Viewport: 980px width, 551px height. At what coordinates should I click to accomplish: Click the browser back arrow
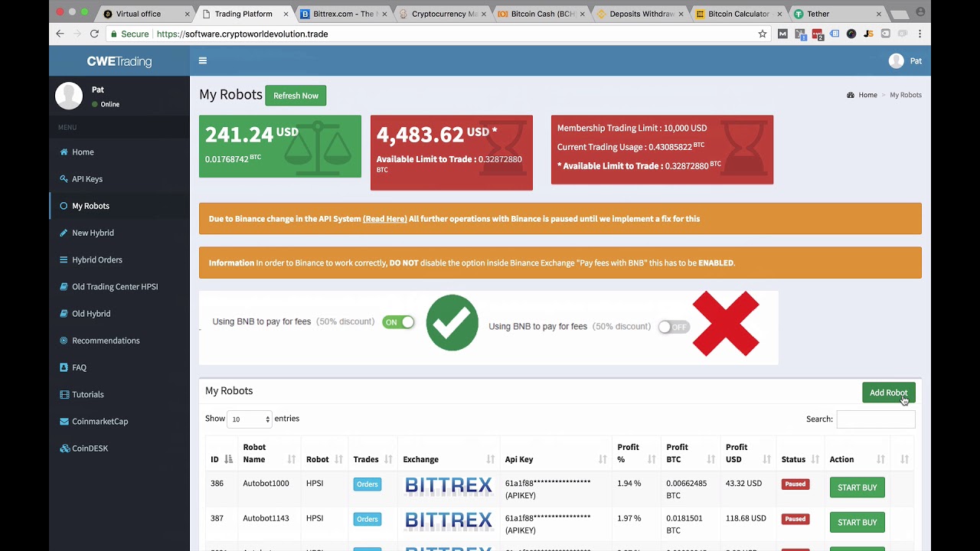[x=60, y=34]
